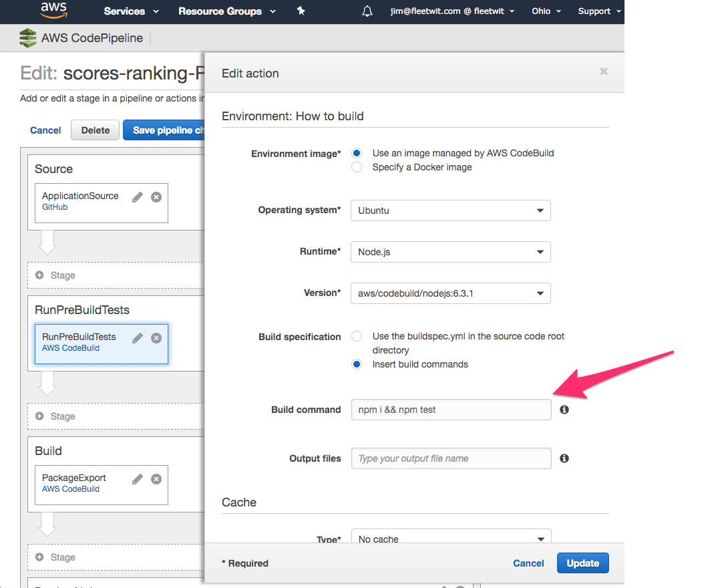Edit the PackageExport action with pencil icon
724x588 pixels.
click(x=137, y=478)
